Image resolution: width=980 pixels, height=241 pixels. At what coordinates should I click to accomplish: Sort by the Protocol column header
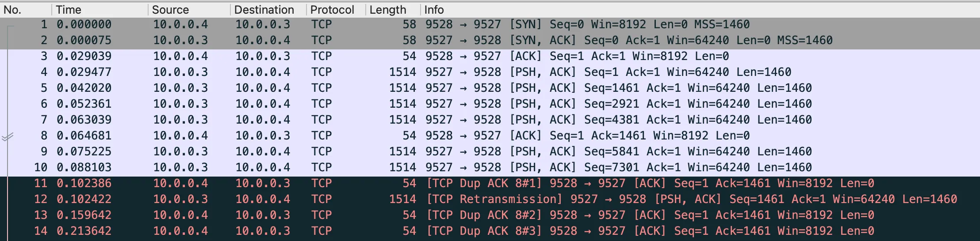[x=332, y=10]
